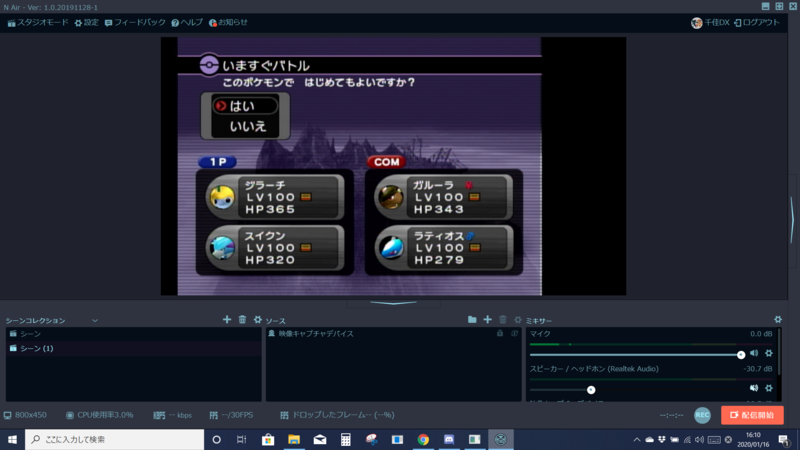Viewport: 800px width, 450px height.
Task: Open the Windows notification center
Action: click(x=784, y=440)
